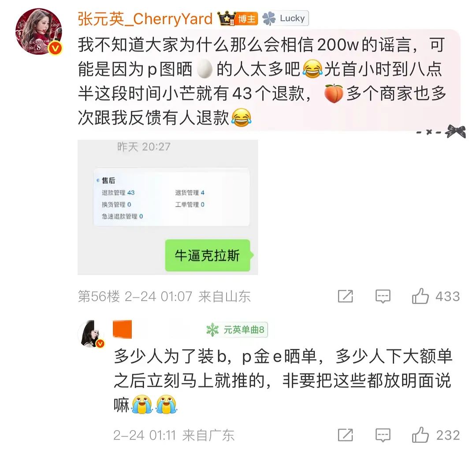The height and width of the screenshot is (450, 476).
Task: Open the Lucky clover fan badge
Action: 285,18
